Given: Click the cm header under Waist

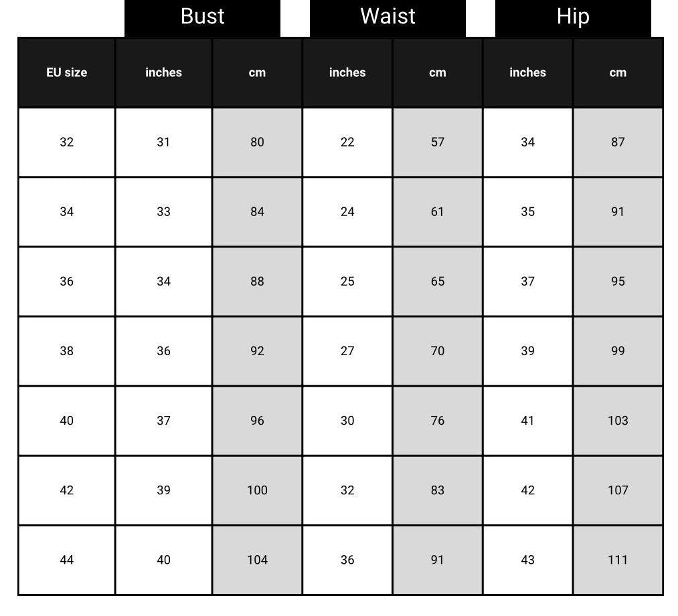Looking at the screenshot, I should point(437,72).
